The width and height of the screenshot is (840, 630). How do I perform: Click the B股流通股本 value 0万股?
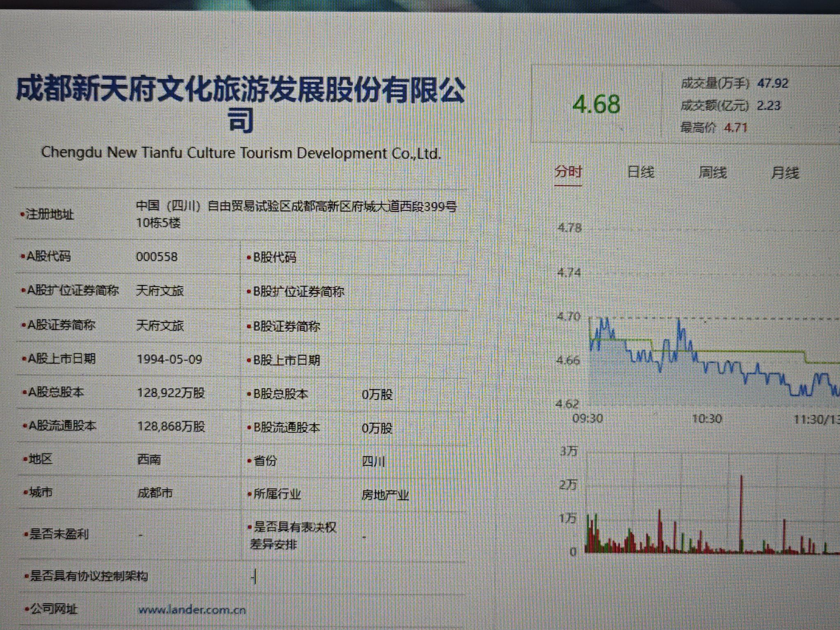pos(377,428)
